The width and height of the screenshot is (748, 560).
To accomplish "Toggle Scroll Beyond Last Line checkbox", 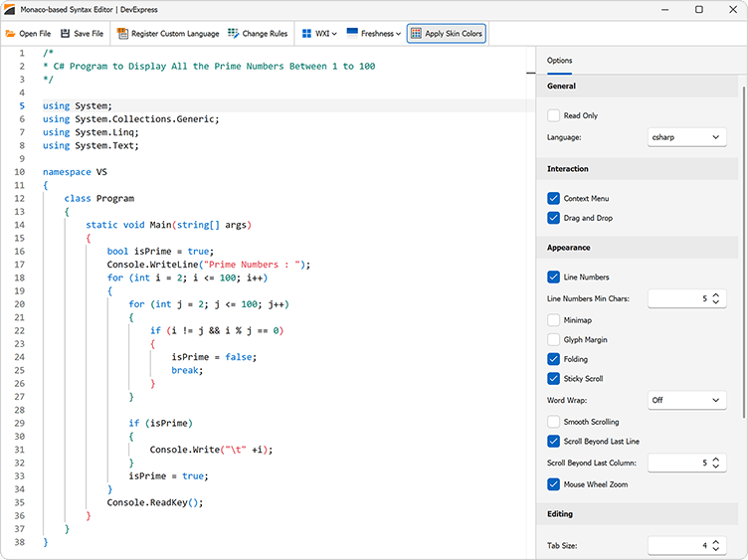I will click(x=553, y=442).
